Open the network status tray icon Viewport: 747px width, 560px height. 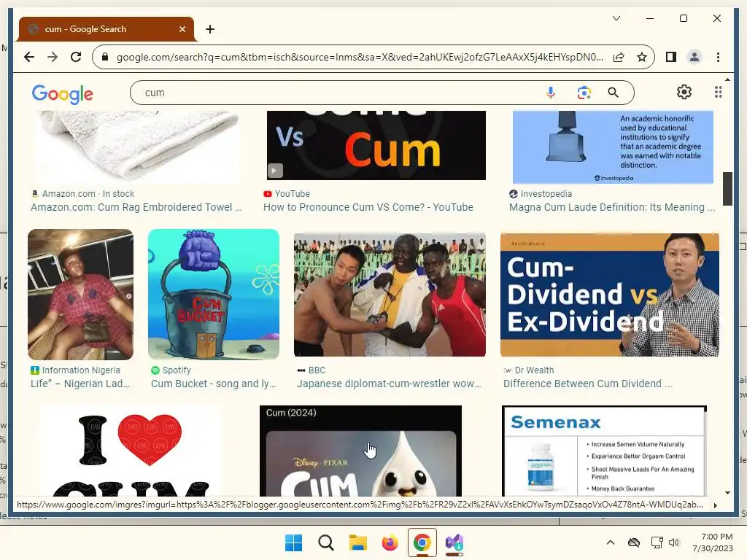click(x=657, y=542)
